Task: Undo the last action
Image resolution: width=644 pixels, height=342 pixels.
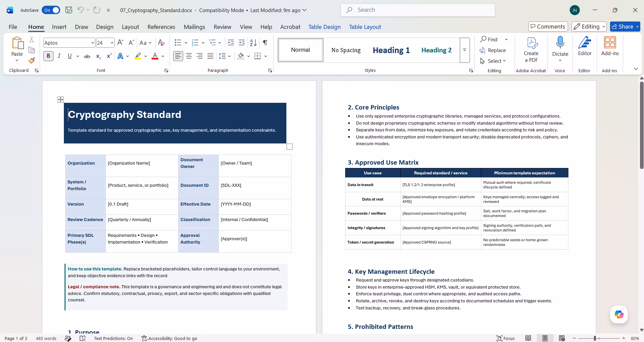Action: (80, 10)
